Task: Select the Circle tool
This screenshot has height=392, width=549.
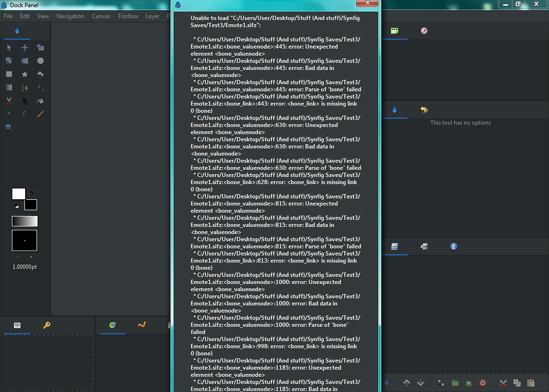Action: point(40,61)
